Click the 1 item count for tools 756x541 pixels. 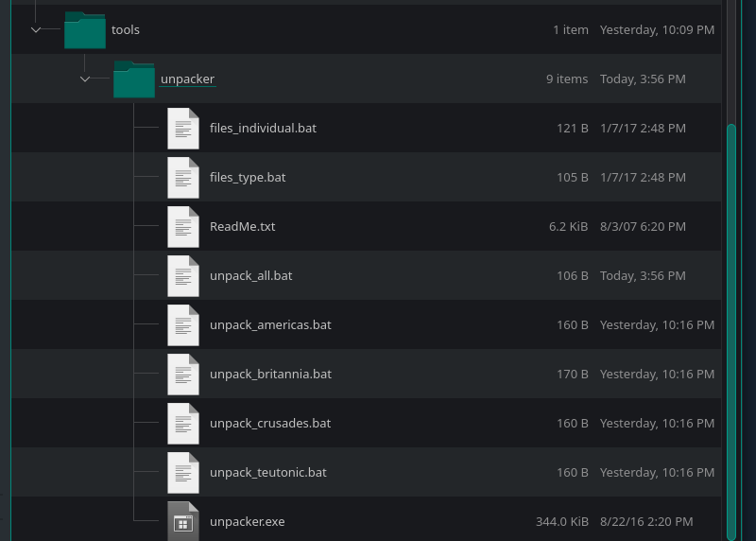click(570, 30)
